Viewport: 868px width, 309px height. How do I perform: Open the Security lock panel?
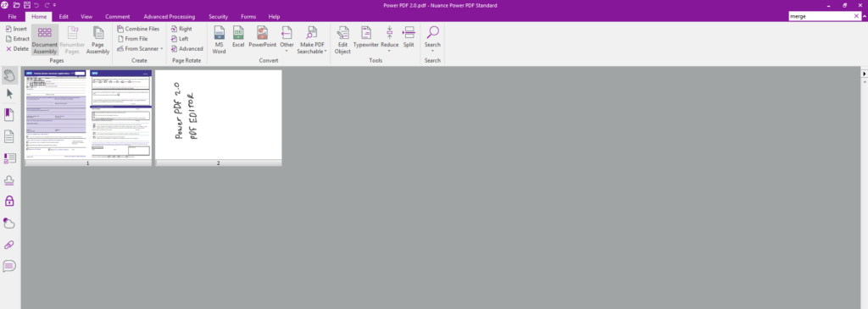[9, 201]
